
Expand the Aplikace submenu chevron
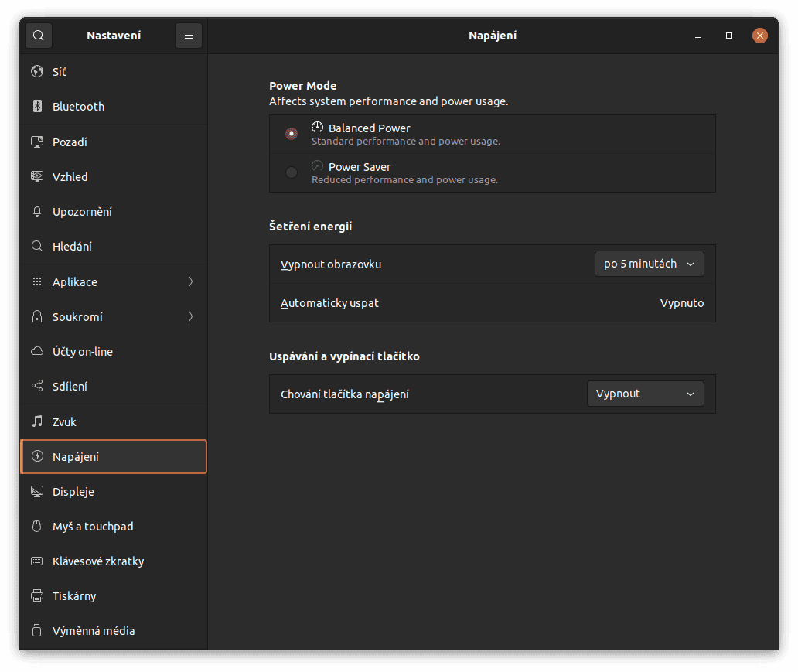pos(190,282)
